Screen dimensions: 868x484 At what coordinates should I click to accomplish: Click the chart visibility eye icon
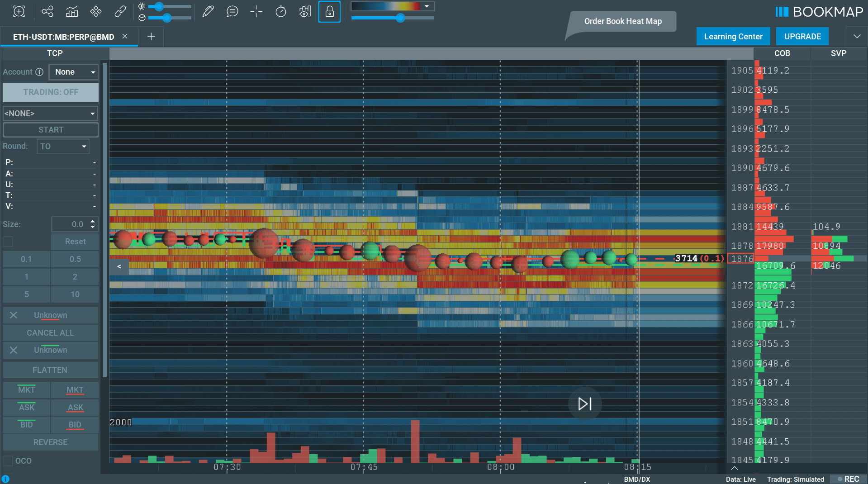click(305, 11)
